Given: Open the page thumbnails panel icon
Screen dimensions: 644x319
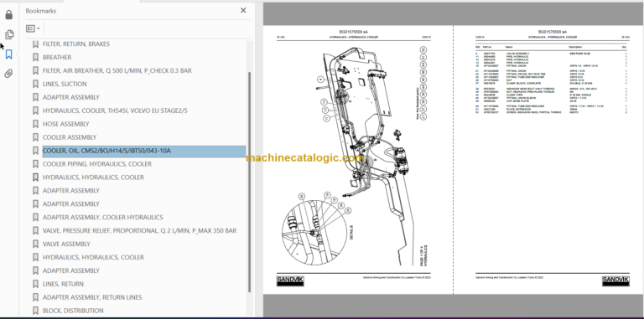Looking at the screenshot, I should point(8,34).
